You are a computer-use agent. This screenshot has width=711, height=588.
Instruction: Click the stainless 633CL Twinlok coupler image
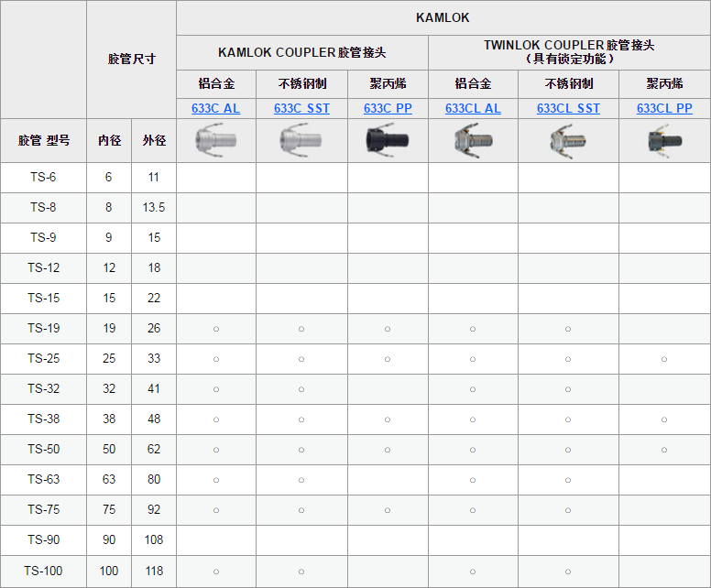[568, 141]
